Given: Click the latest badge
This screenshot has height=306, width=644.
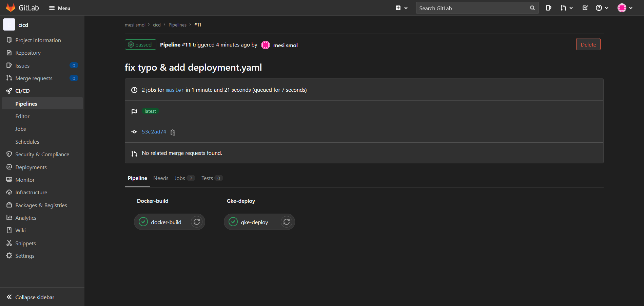Looking at the screenshot, I should (x=150, y=111).
